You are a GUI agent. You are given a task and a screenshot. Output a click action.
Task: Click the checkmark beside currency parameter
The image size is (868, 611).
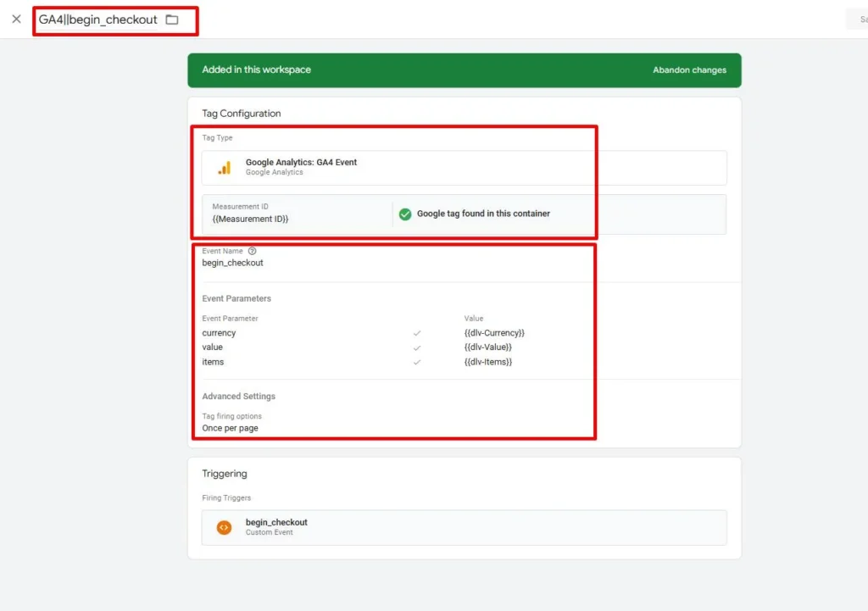[x=417, y=333]
